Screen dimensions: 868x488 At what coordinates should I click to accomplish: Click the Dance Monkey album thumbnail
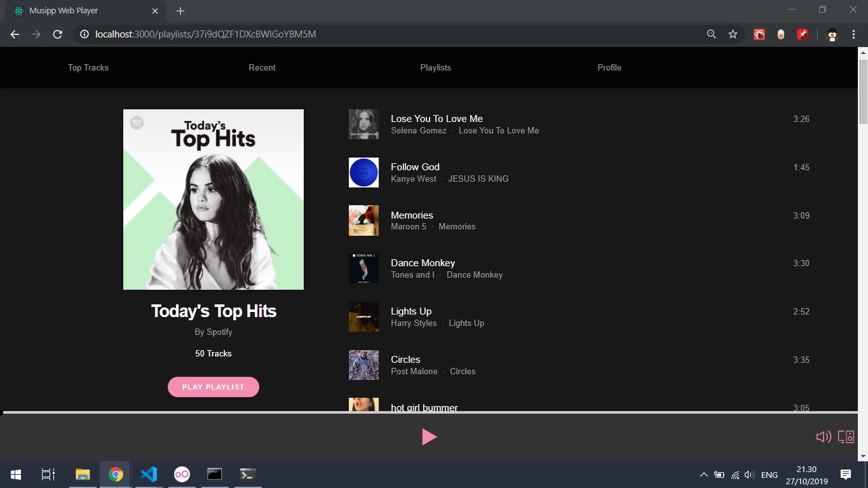click(x=363, y=269)
